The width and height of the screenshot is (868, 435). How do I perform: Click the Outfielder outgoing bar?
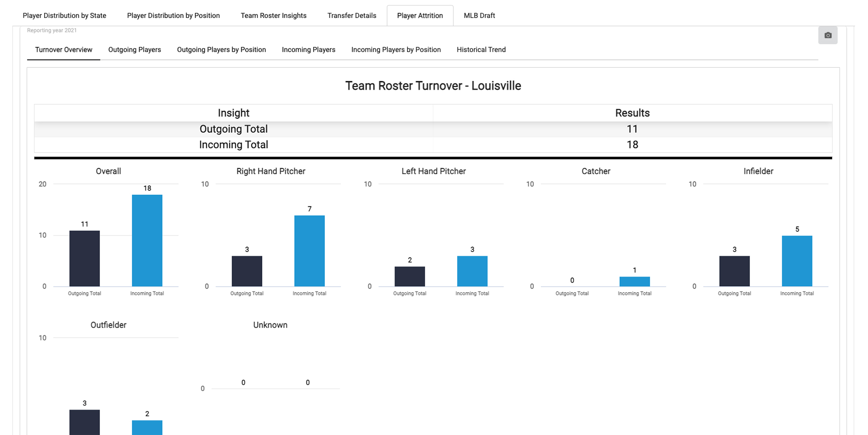85,423
